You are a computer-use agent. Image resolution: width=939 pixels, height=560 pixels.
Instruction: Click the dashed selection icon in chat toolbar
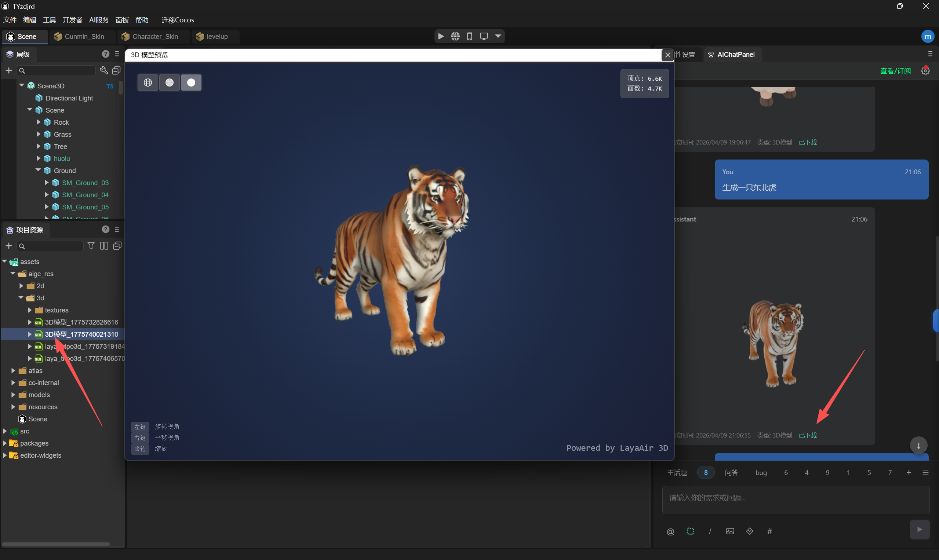[x=690, y=531]
